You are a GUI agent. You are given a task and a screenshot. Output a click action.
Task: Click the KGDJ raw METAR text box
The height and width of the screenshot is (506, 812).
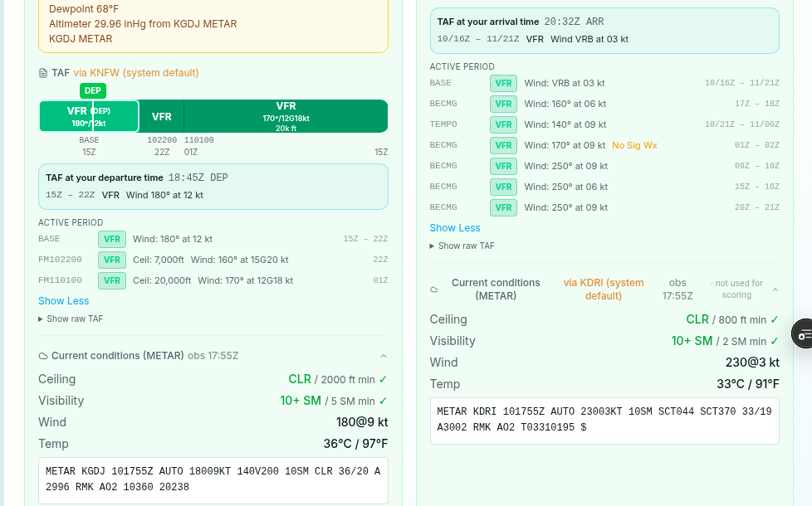[x=213, y=480]
